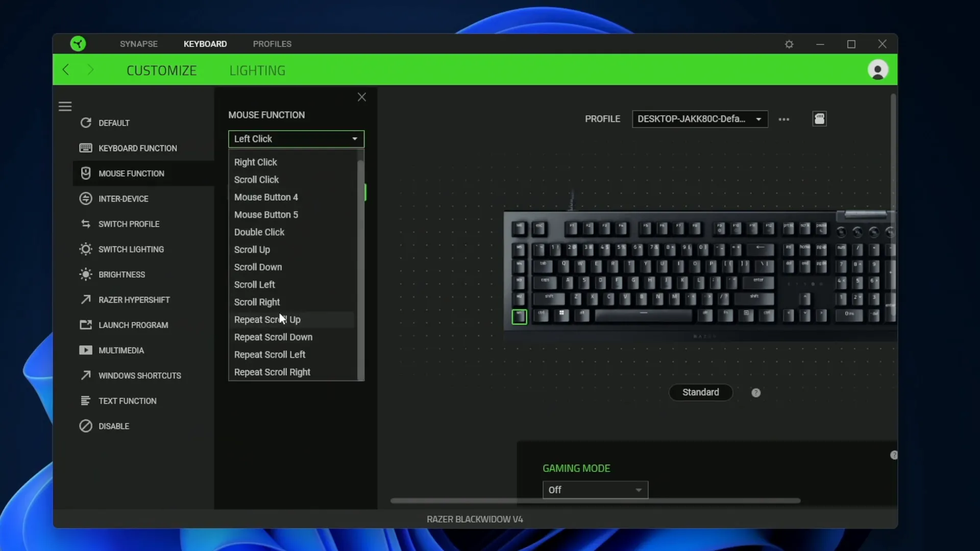This screenshot has width=980, height=551.
Task: Click the Inter-Device icon
Action: tap(86, 198)
